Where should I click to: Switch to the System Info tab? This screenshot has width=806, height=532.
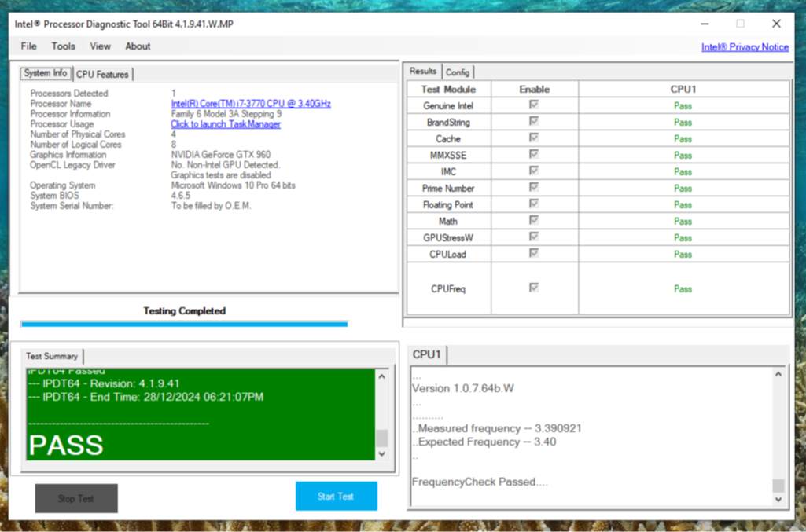(46, 73)
